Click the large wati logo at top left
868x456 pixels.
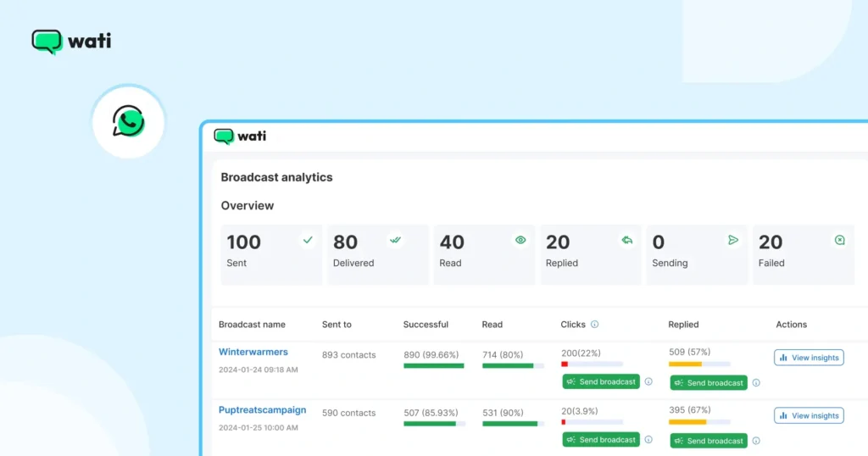pos(71,42)
